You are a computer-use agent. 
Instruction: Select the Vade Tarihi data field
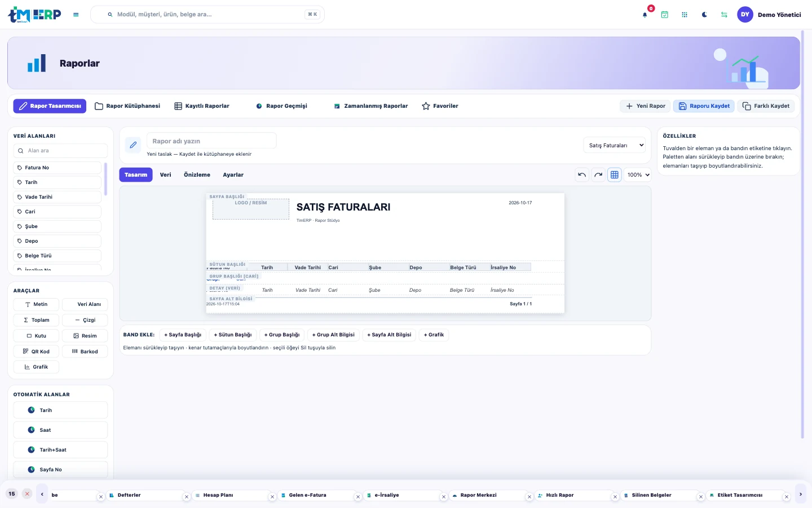click(58, 197)
